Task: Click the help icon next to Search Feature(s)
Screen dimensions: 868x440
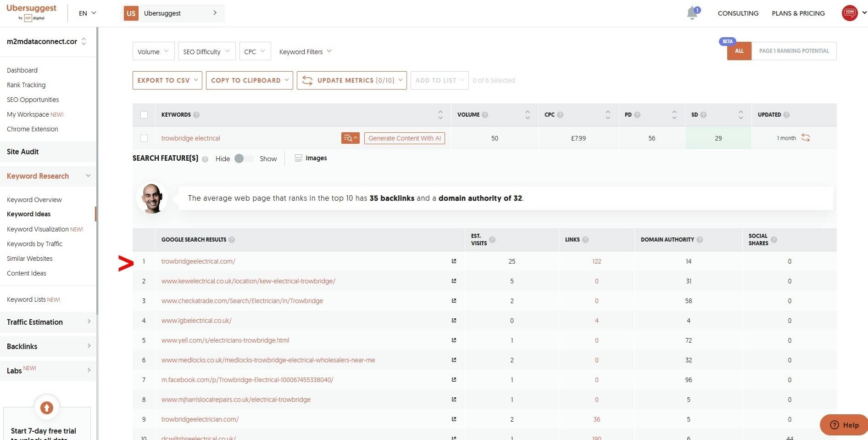Action: point(205,159)
